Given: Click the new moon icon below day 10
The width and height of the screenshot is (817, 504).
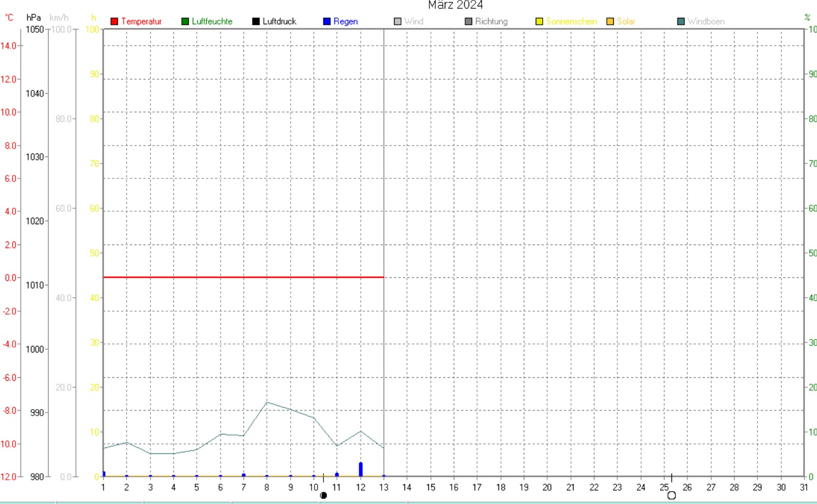Looking at the screenshot, I should pyautogui.click(x=324, y=495).
